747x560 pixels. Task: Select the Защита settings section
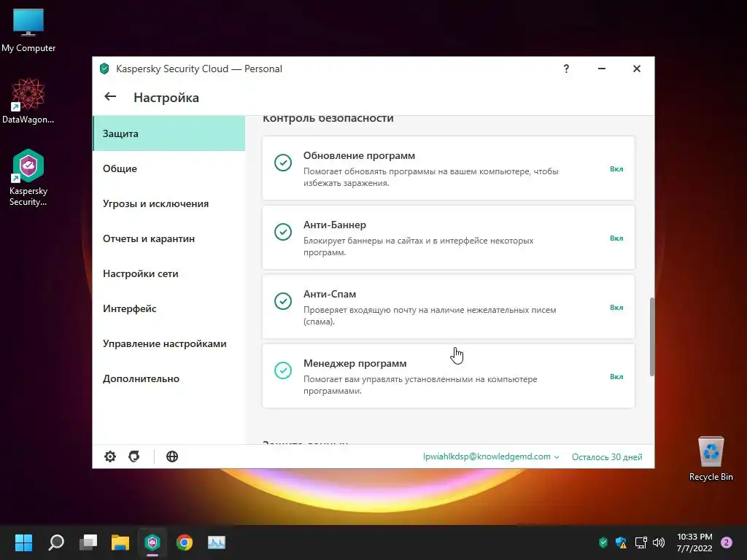click(x=169, y=133)
